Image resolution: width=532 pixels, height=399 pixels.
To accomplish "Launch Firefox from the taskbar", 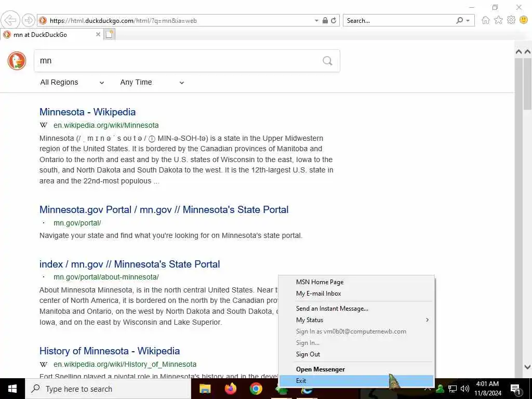I will pos(230,389).
